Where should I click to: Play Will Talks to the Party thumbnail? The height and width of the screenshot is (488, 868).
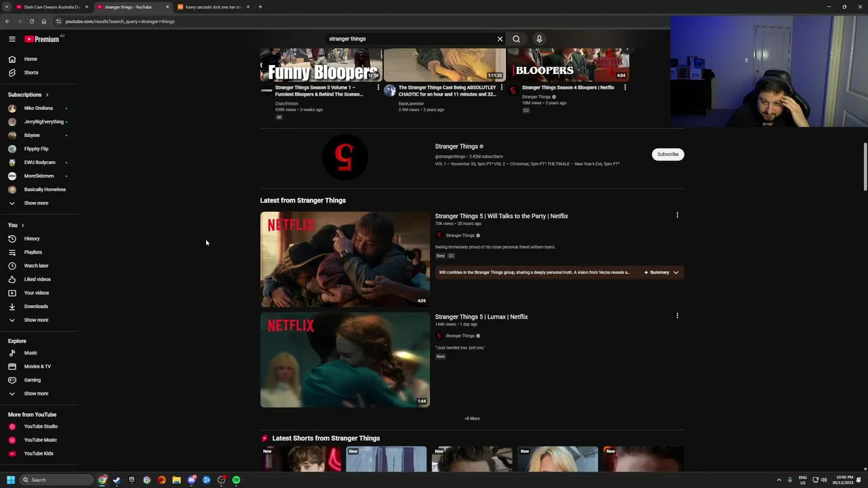tap(344, 260)
